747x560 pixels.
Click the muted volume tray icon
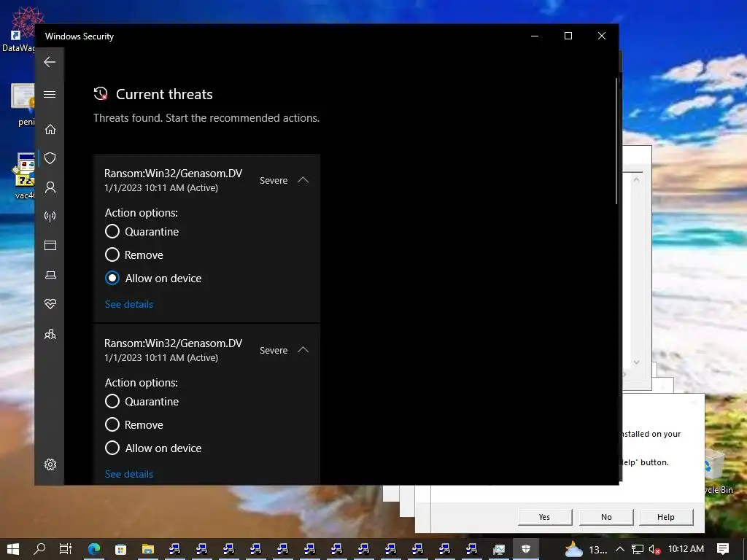(x=654, y=549)
